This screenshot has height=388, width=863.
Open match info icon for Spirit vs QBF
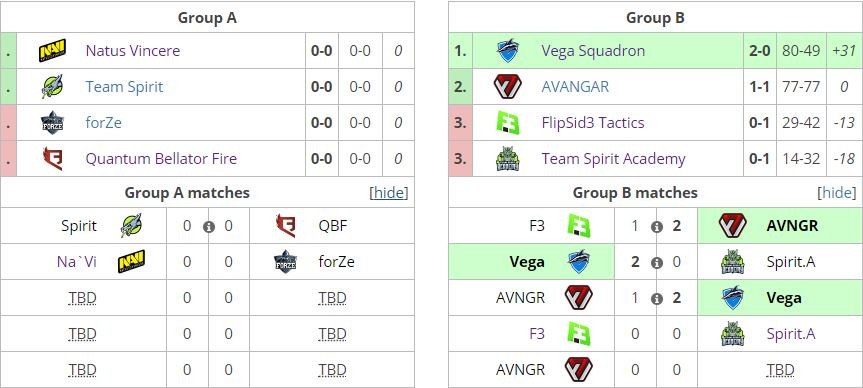[x=208, y=226]
